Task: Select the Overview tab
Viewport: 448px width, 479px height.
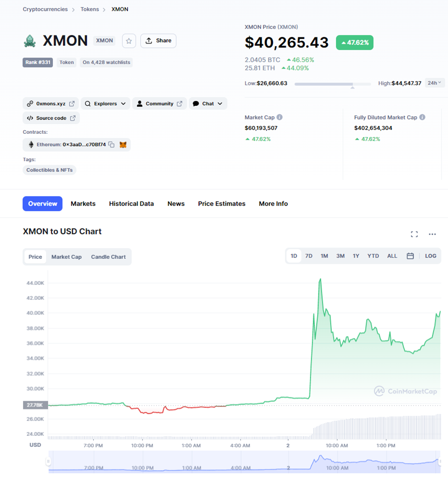Action: click(42, 204)
